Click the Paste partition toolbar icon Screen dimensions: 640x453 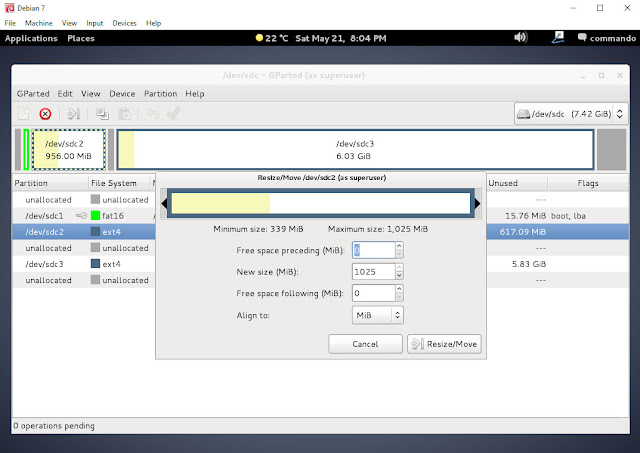(x=124, y=113)
